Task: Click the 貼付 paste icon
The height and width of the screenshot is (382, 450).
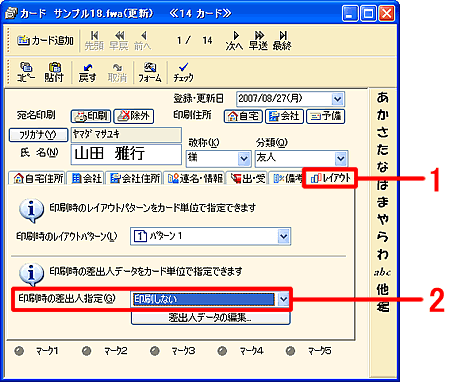Action: (54, 72)
